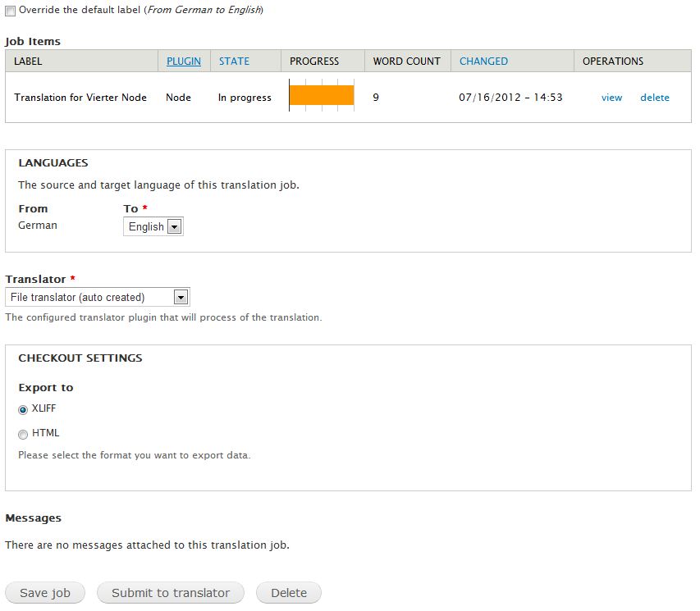Click the word count value 9
The image size is (700, 611).
tap(376, 98)
